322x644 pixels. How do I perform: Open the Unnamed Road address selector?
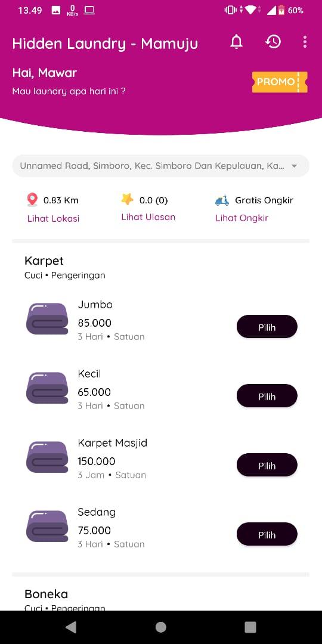pos(161,166)
